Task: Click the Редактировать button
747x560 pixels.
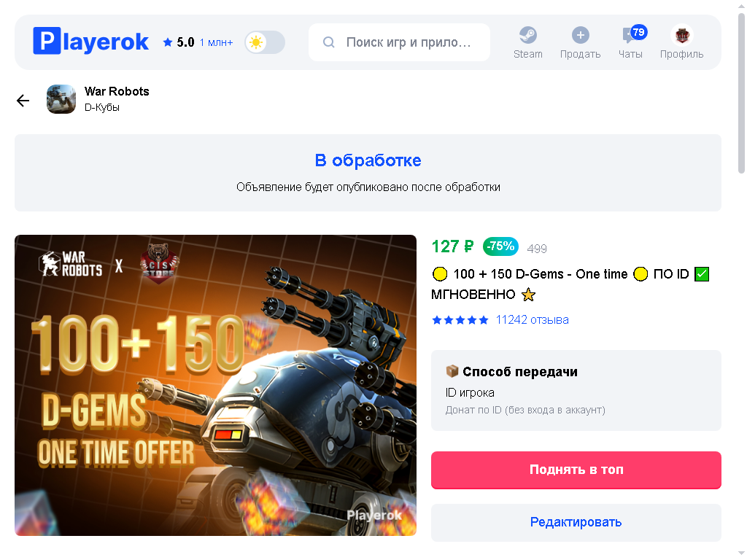Action: [576, 522]
